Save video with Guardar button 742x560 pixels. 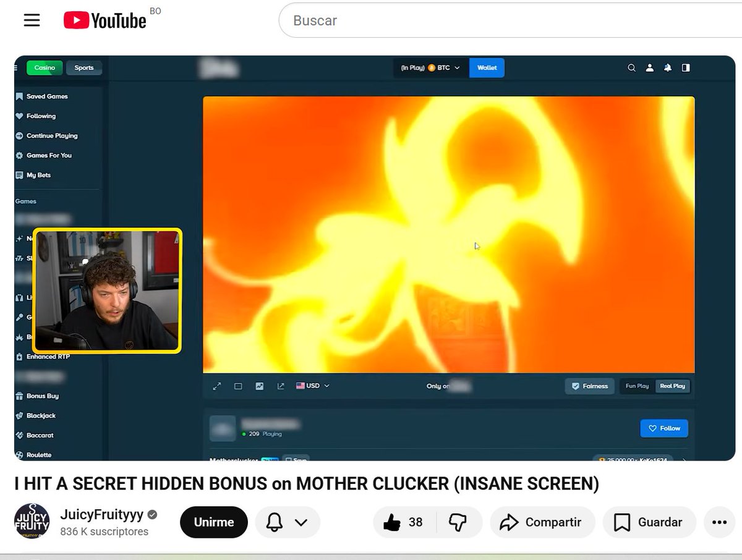point(649,522)
